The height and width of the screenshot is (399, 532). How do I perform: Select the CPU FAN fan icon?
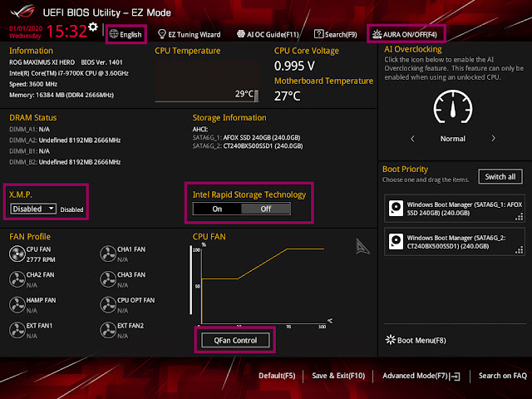17,254
